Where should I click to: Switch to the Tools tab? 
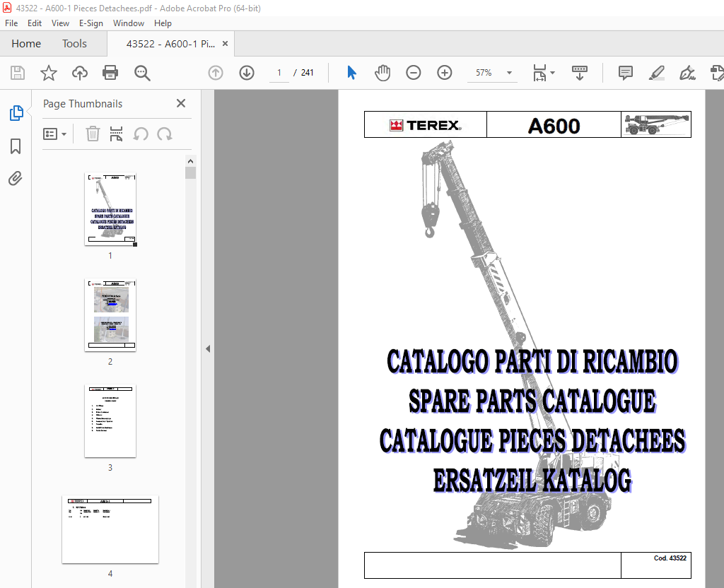coord(74,43)
